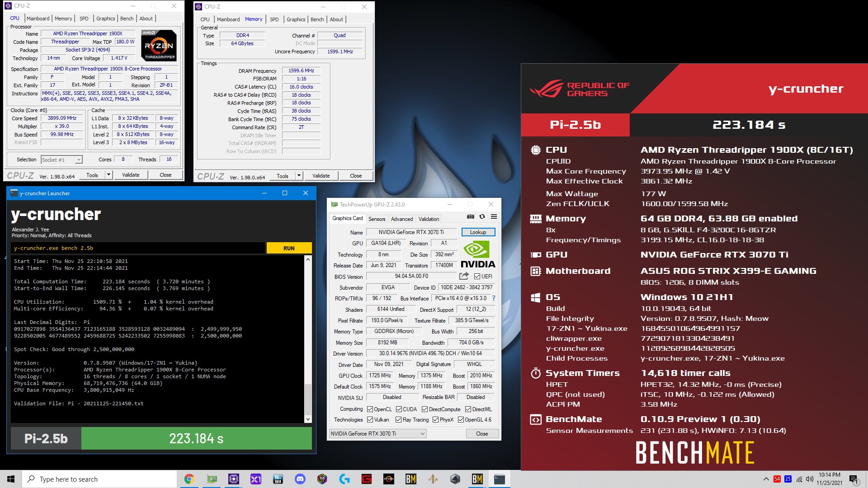Click Validate in the CPU-Z Memory window
Screen dimensions: 868x488
pos(321,176)
